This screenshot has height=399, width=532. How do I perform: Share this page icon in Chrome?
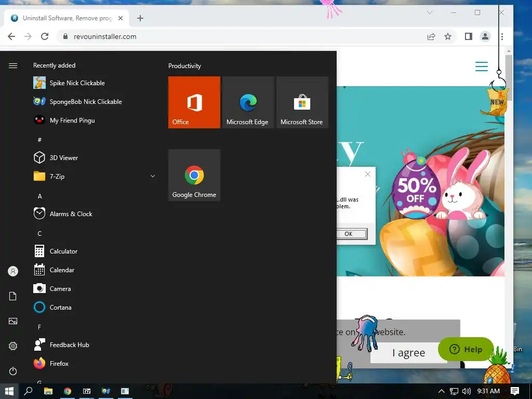[431, 36]
